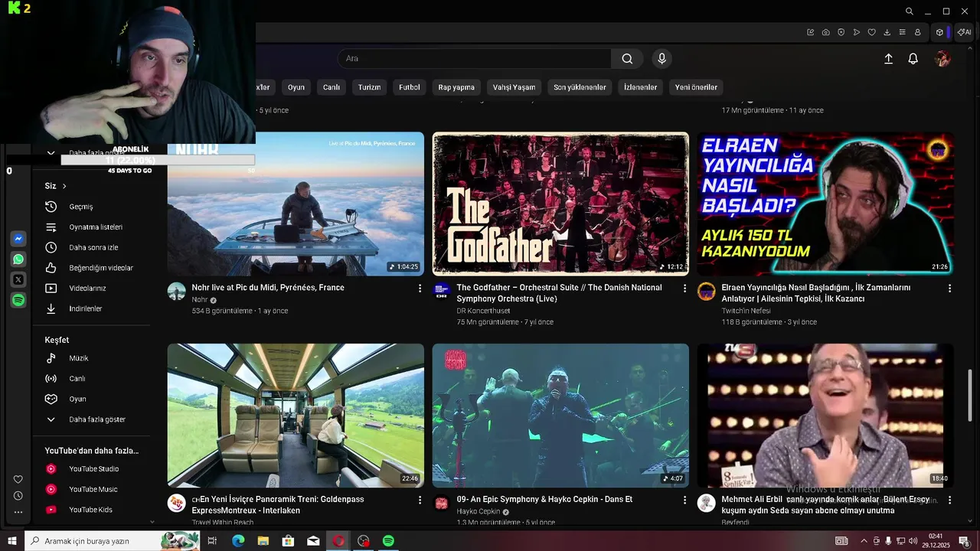Select the Futbol filter chip
The image size is (980, 551).
(410, 87)
